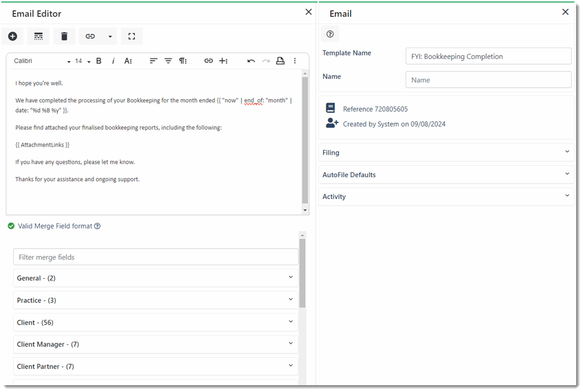Click "Please find attached" sentence

119,127
